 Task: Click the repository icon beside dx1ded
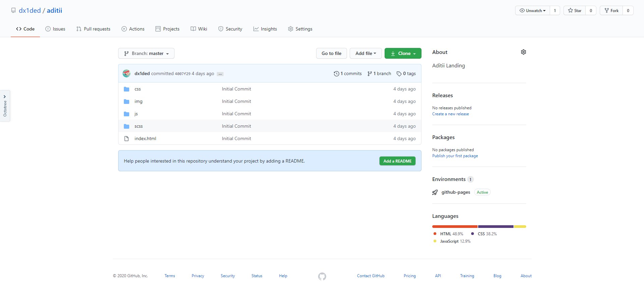click(x=13, y=10)
